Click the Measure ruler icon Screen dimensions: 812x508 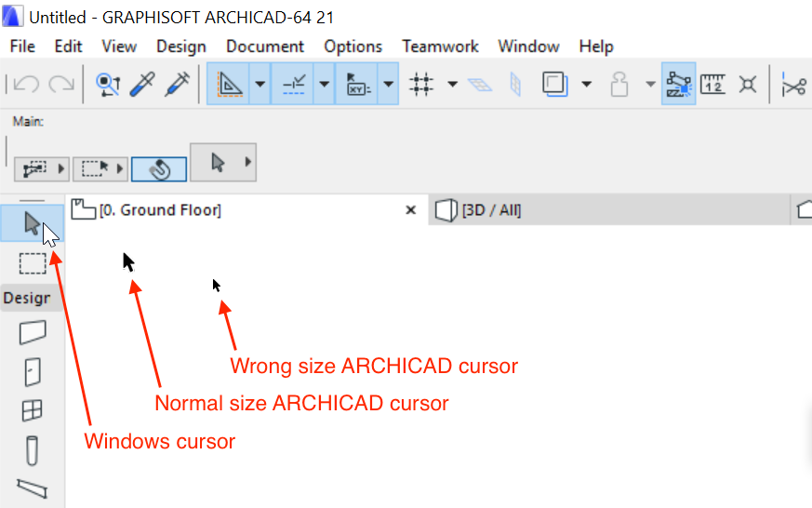(712, 84)
